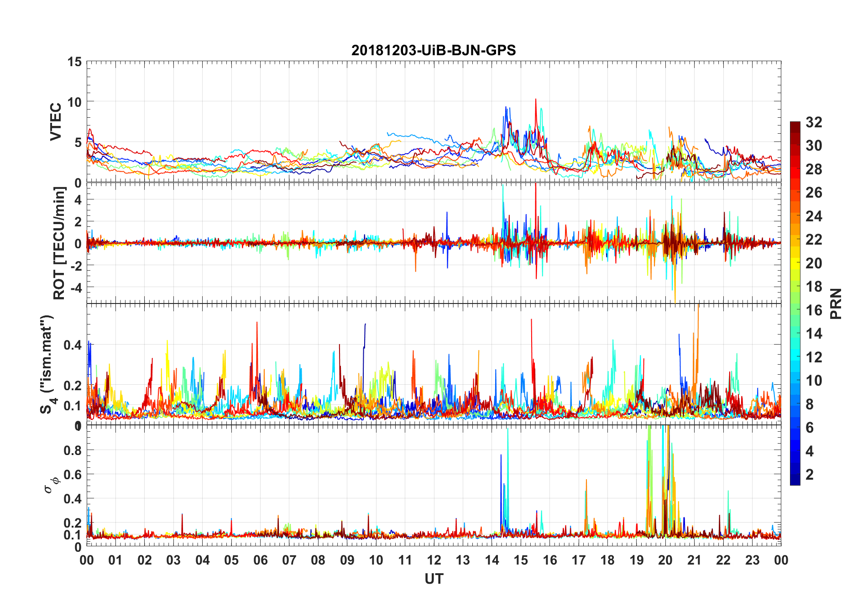The image size is (868, 607).
Task: Click the colorbar tick label 24
Action: [814, 216]
